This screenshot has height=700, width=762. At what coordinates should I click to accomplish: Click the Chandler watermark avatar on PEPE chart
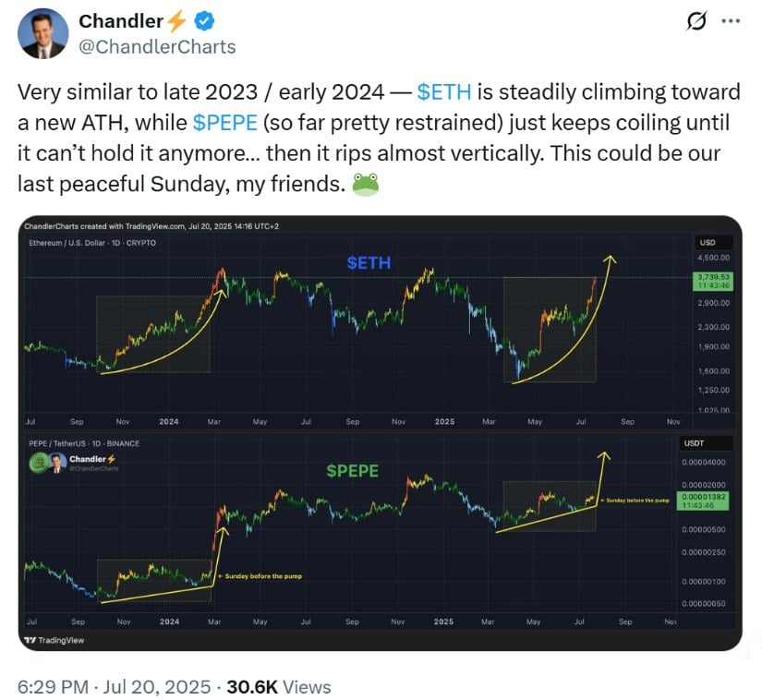point(57,463)
